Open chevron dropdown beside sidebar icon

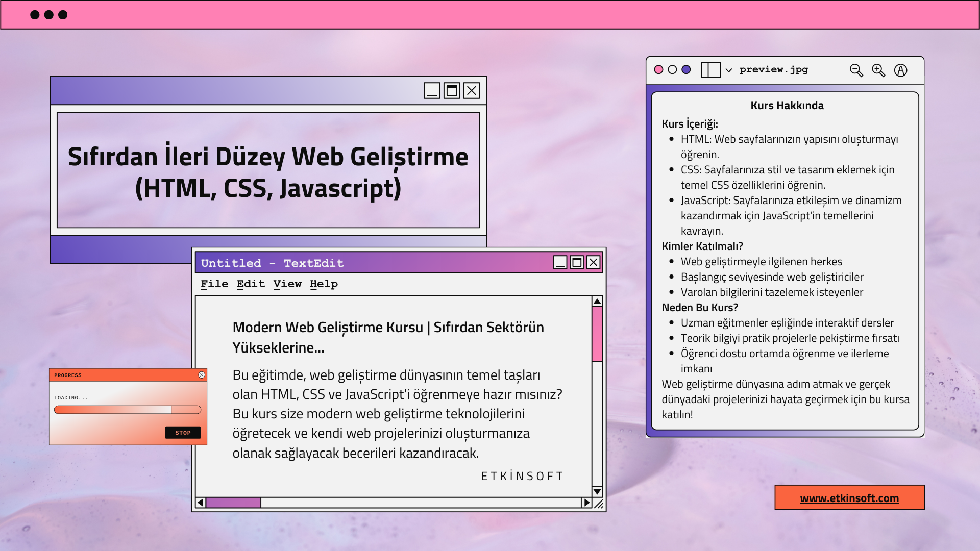click(729, 70)
